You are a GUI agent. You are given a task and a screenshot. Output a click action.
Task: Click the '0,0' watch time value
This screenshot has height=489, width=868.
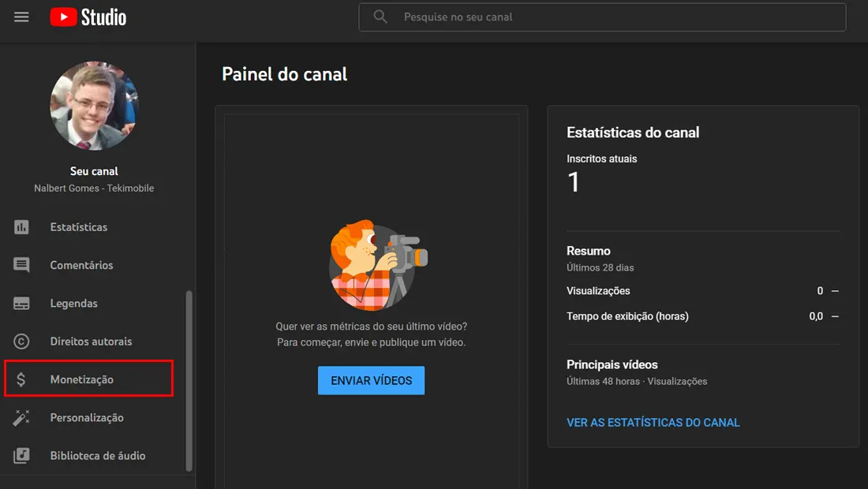click(x=816, y=316)
